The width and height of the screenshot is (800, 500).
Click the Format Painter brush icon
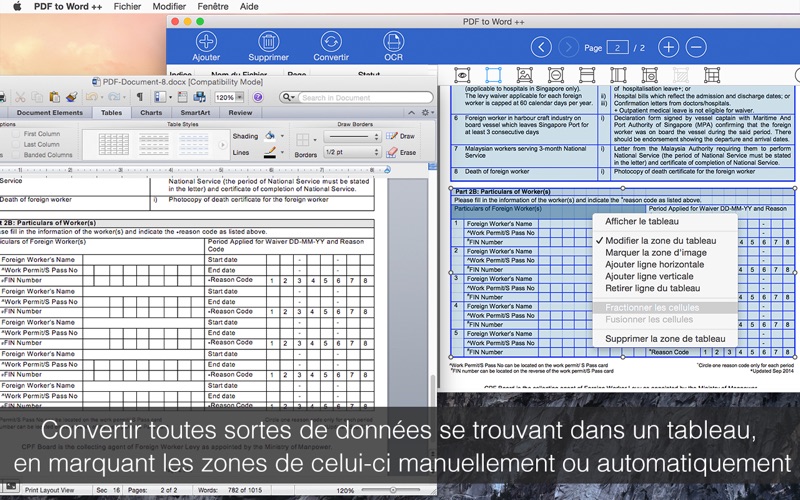point(71,97)
